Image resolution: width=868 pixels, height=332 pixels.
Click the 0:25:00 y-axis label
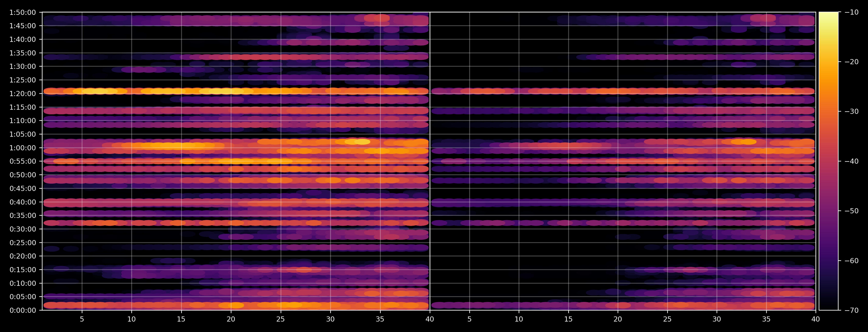[x=23, y=242]
